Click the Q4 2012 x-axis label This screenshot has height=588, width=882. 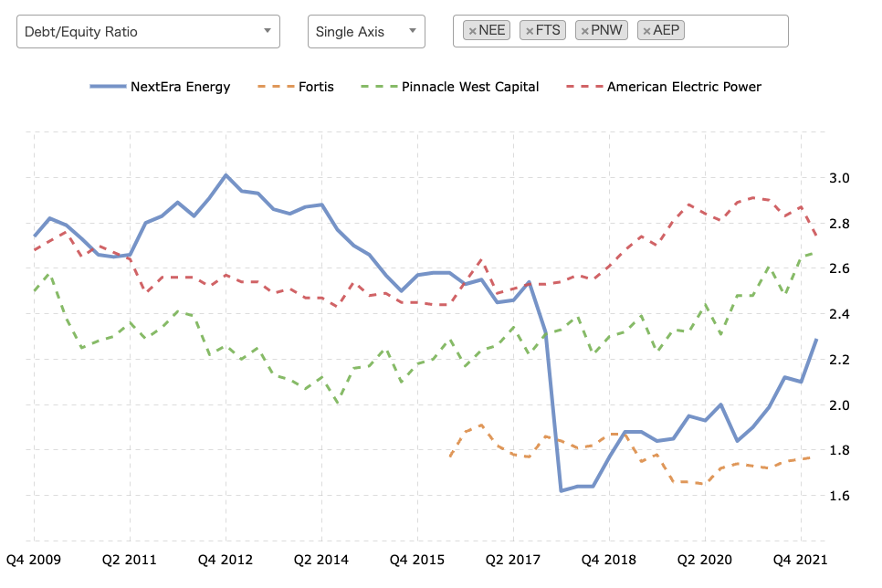(226, 560)
